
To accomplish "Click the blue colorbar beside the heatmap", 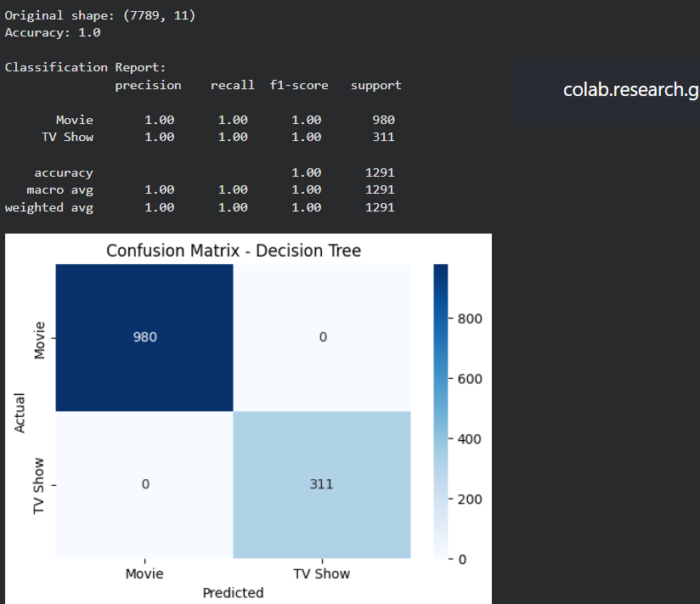I will tap(440, 411).
